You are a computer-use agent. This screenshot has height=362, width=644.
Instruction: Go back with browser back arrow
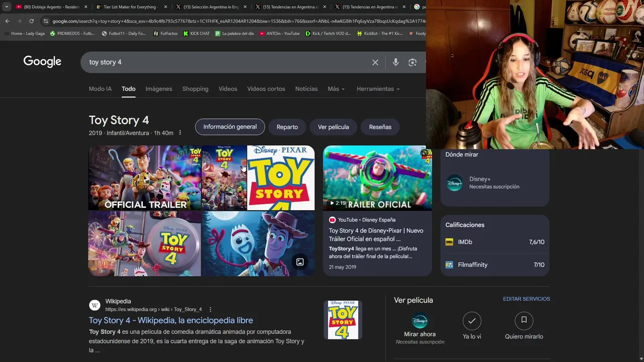7,21
